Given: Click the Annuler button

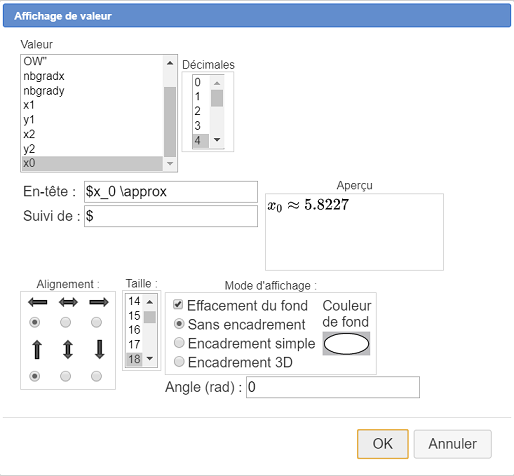Looking at the screenshot, I should (453, 444).
